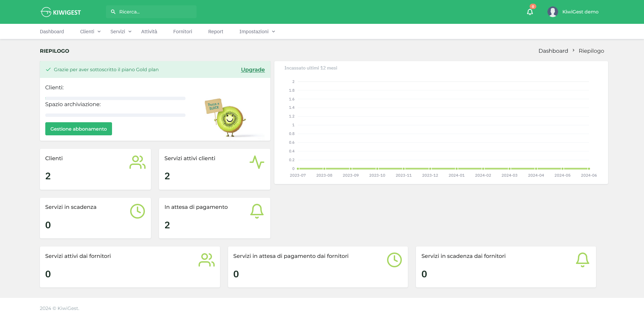Click the search magnifier icon
644x318 pixels.
(113, 12)
